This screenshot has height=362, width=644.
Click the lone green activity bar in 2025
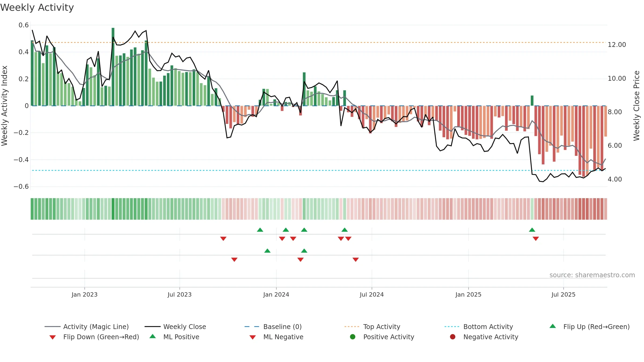[x=532, y=101]
